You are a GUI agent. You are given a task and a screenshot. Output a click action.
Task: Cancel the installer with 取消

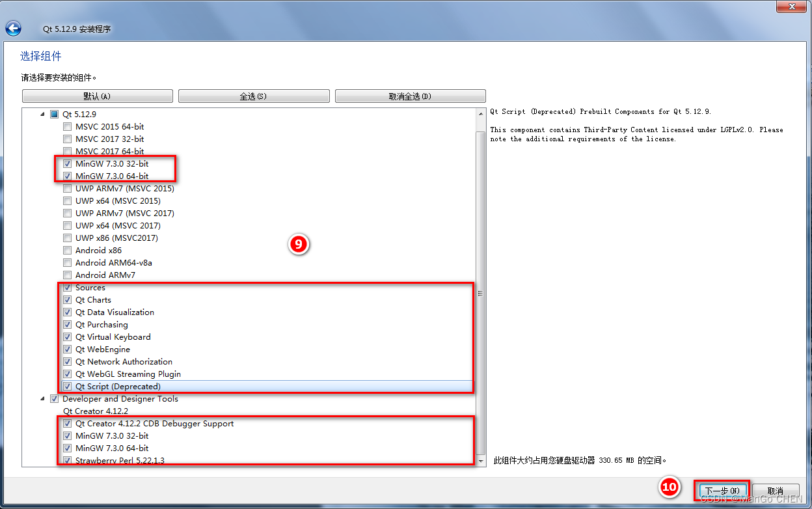[x=776, y=490]
